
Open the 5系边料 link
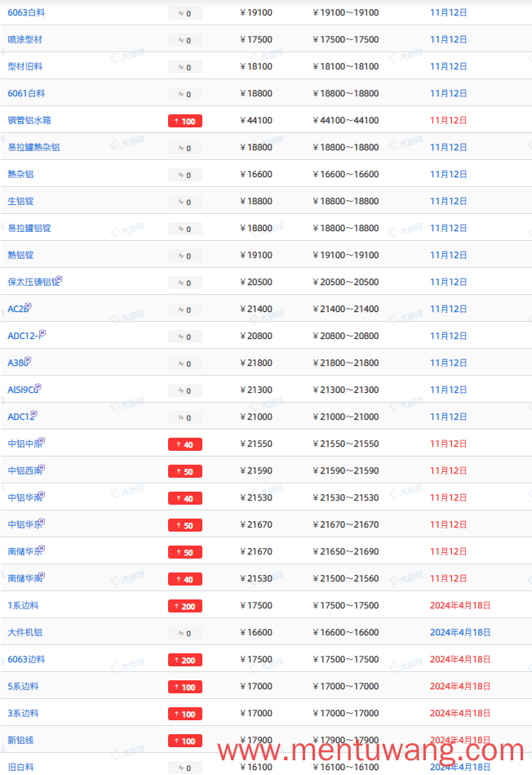pos(23,686)
